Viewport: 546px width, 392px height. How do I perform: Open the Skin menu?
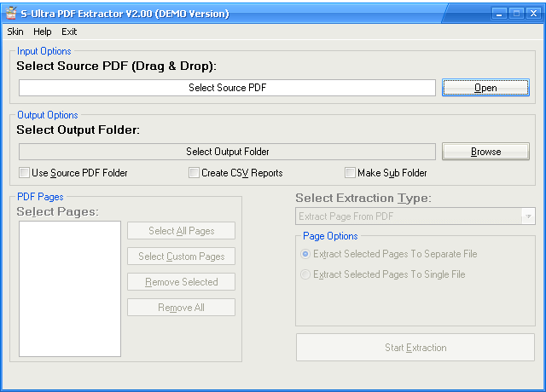(x=15, y=32)
